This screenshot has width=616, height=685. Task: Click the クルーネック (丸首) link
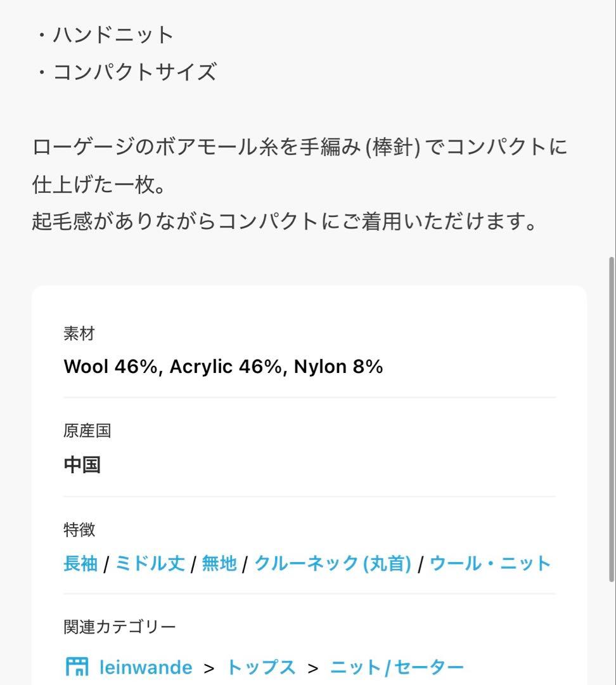[x=333, y=563]
